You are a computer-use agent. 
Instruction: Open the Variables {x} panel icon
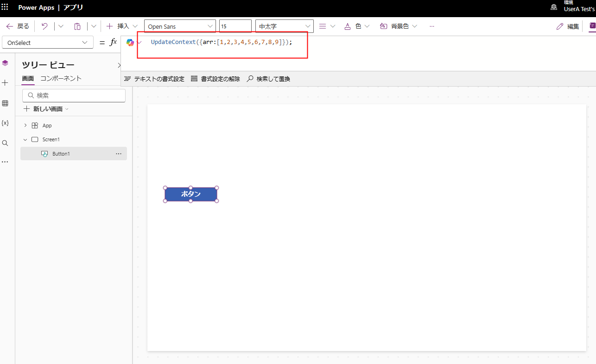[x=6, y=123]
